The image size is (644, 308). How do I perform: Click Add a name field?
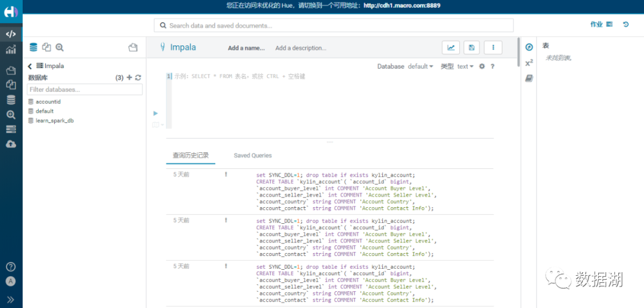(x=246, y=48)
